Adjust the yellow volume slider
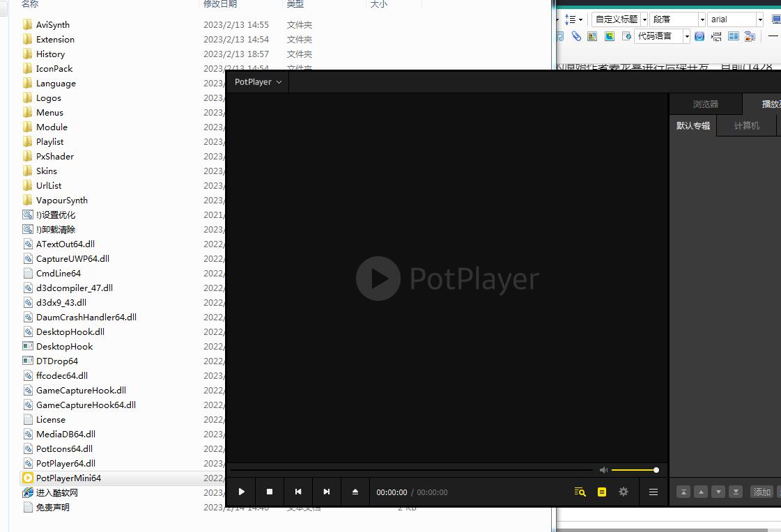Viewport: 781px width, 532px height. pyautogui.click(x=635, y=470)
